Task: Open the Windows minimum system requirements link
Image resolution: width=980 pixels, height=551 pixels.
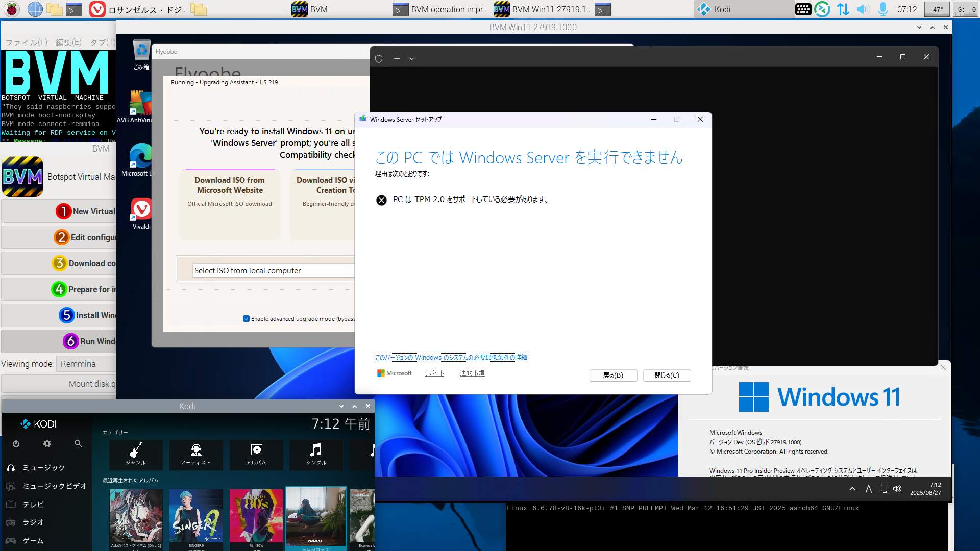Action: (451, 358)
